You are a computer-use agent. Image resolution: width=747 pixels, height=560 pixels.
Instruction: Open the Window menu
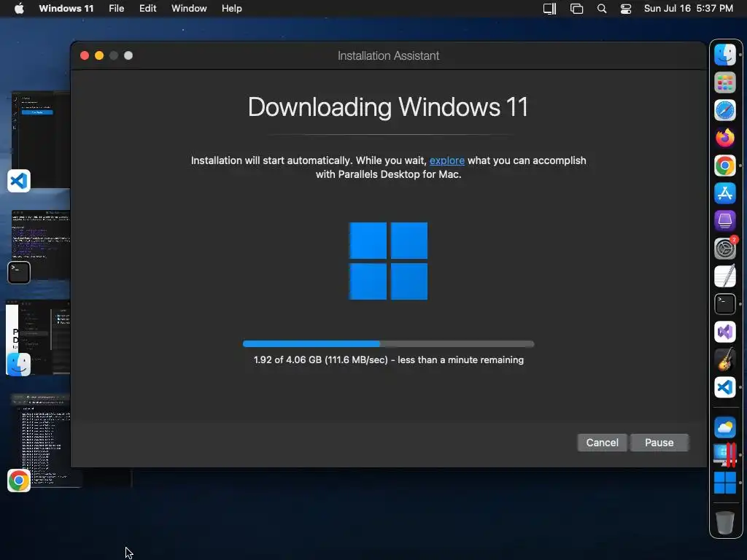tap(189, 9)
